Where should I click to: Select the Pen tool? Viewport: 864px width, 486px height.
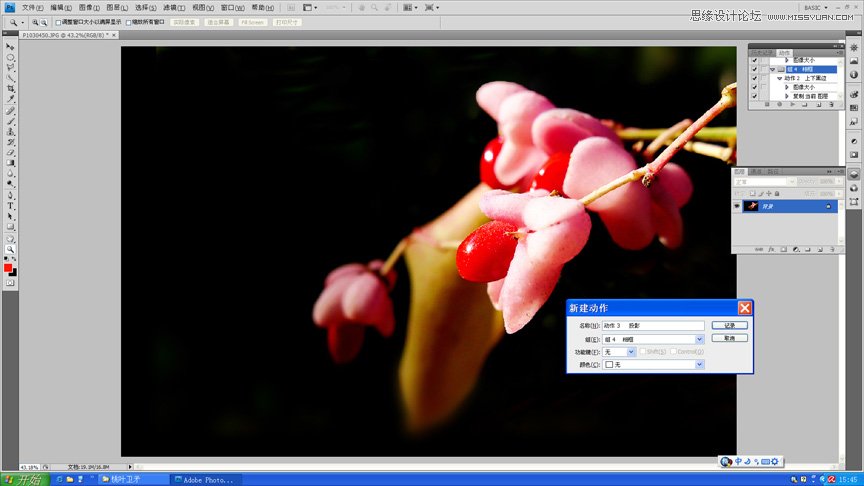pyautogui.click(x=10, y=196)
